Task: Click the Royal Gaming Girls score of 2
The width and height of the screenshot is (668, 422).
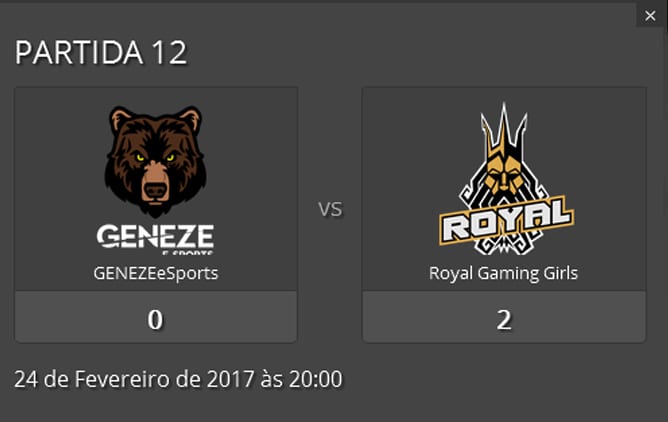Action: tap(504, 319)
